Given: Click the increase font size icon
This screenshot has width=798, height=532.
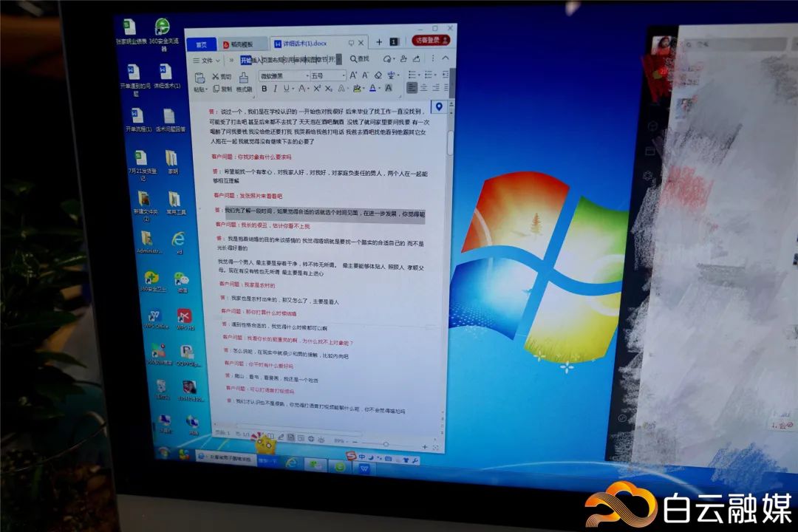Looking at the screenshot, I should click(352, 75).
